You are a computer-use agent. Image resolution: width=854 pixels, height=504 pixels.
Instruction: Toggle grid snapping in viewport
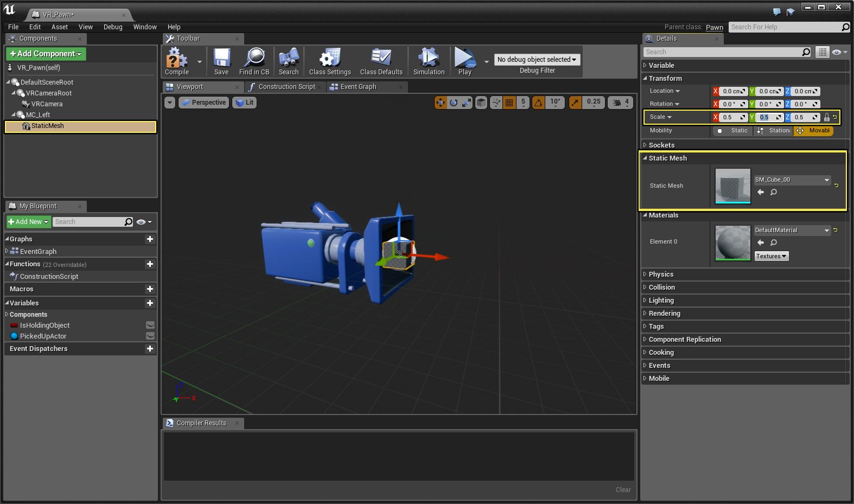coord(509,103)
